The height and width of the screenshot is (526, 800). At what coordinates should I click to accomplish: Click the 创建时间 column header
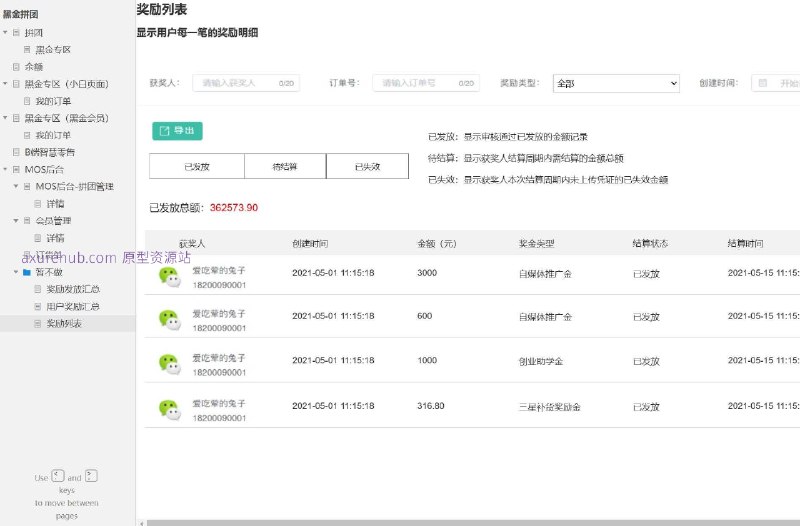click(x=310, y=244)
